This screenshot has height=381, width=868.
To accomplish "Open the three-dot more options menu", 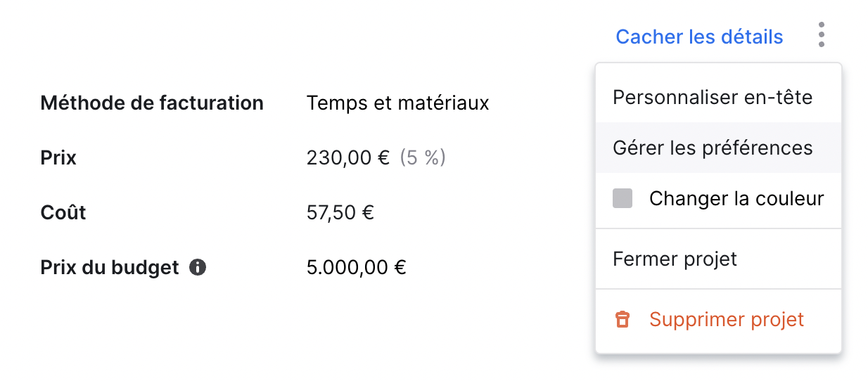I will point(821,35).
